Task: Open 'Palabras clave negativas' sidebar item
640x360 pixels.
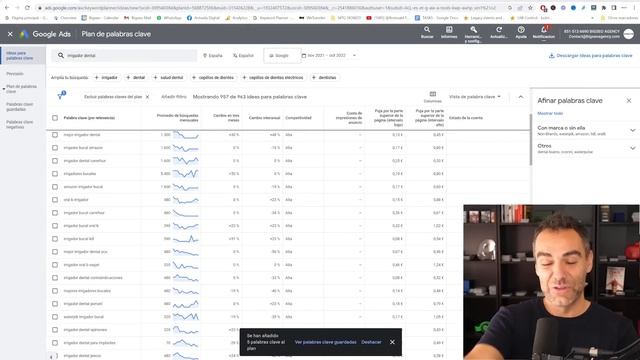Action: 20,124
